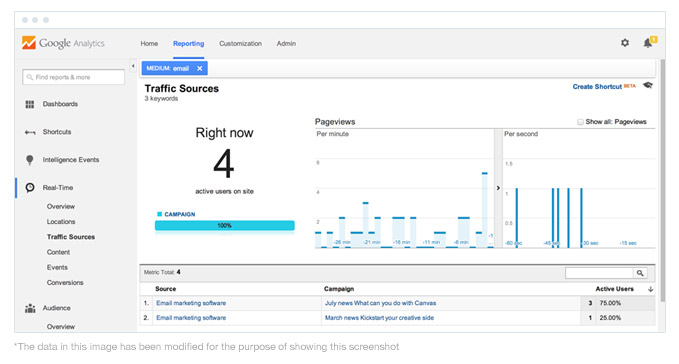Open Intelligence Events section
This screenshot has width=679, height=364.
click(71, 160)
